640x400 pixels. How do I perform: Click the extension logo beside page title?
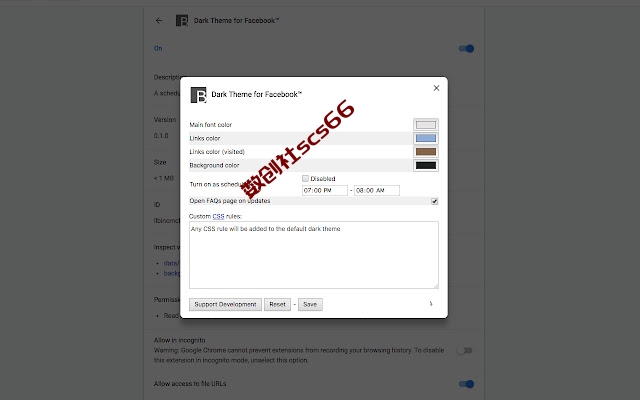pos(182,20)
